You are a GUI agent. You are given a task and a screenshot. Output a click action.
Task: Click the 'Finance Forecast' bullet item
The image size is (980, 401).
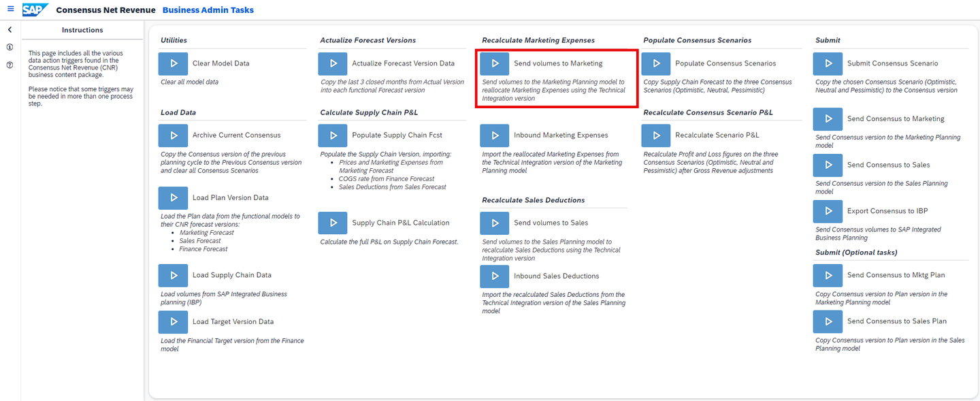click(x=203, y=249)
